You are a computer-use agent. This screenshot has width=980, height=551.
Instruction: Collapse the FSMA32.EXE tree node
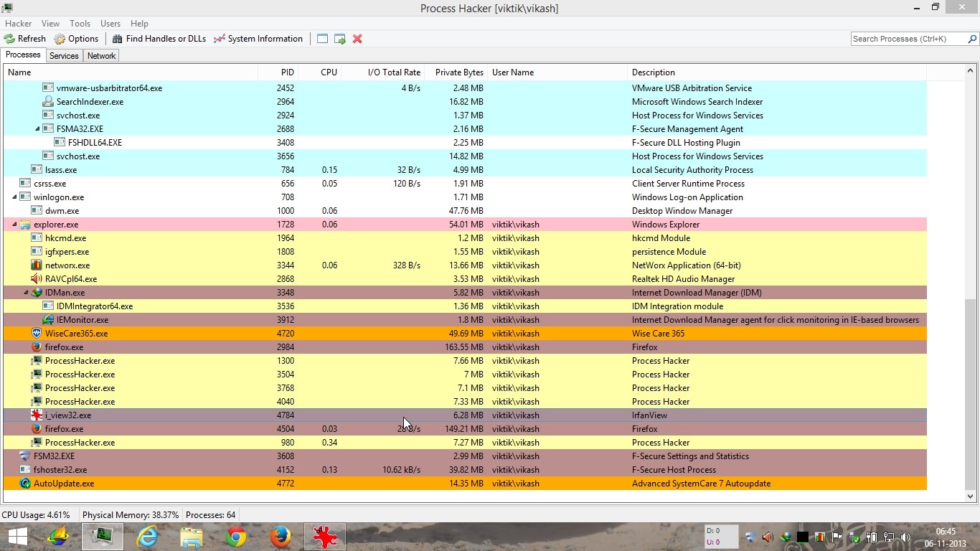[x=38, y=129]
